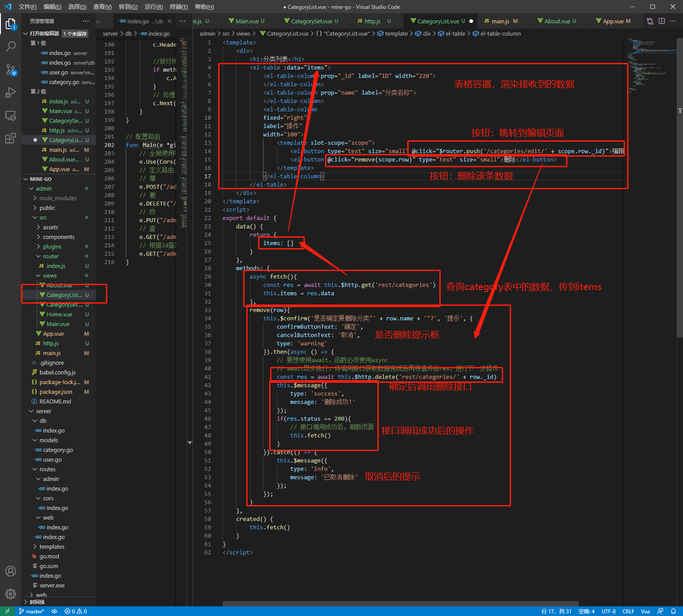Click the remote window indicator in status bar
Screen dimensions: 683x616
7,611
